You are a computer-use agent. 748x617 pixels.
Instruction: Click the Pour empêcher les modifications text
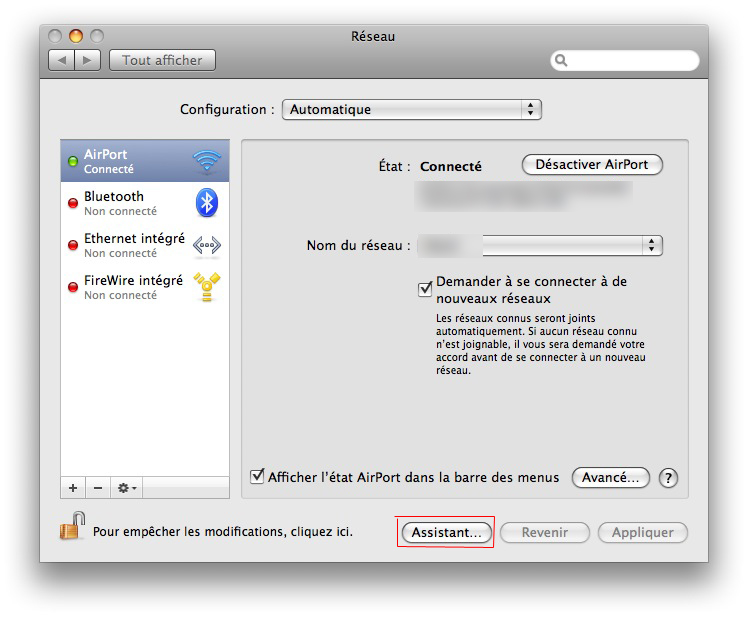pos(223,532)
